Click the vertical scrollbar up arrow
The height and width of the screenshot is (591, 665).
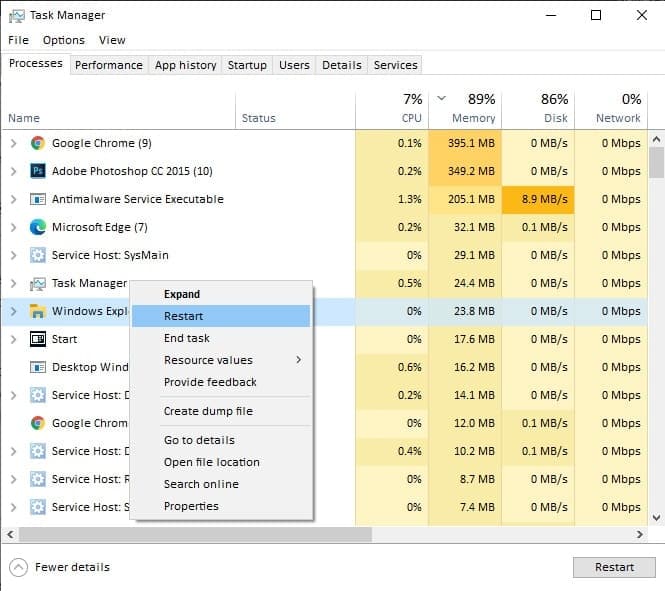point(657,139)
